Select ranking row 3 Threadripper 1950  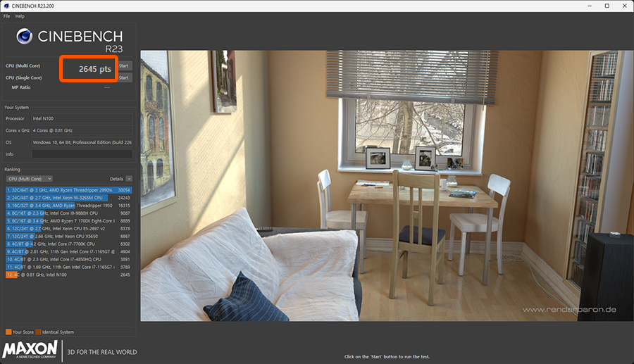(x=69, y=205)
